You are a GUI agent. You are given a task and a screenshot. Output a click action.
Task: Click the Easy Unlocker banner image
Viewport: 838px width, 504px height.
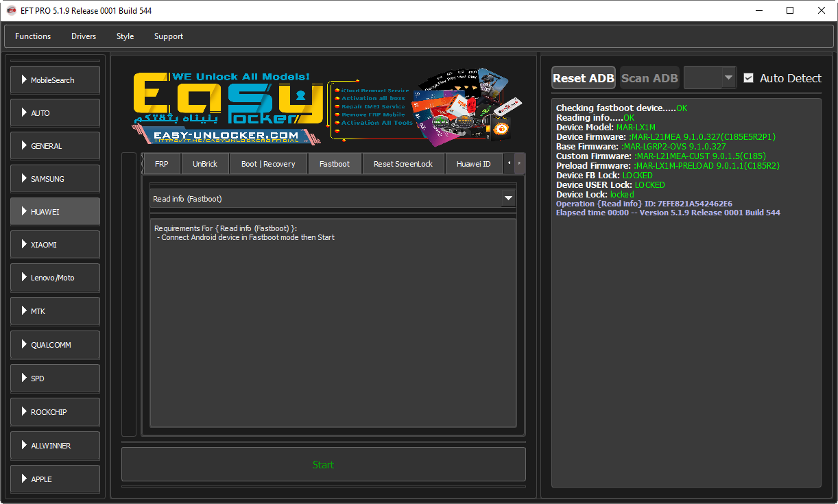pos(323,106)
